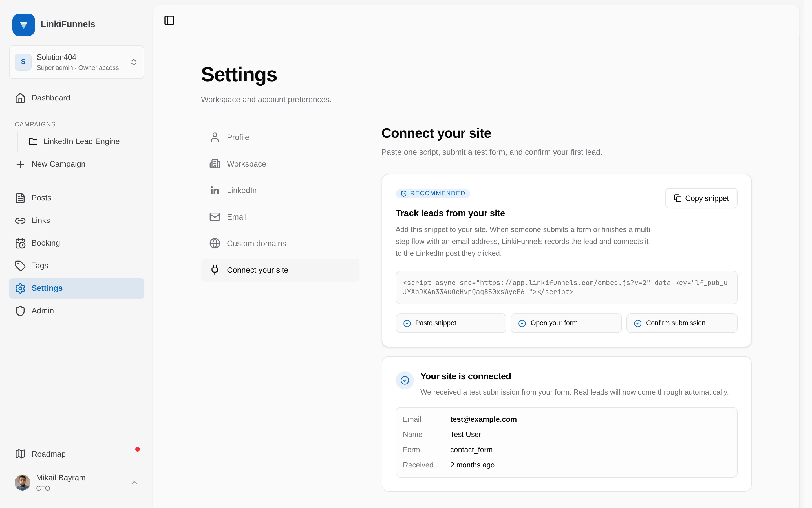Click the Tags label icon

point(20,265)
